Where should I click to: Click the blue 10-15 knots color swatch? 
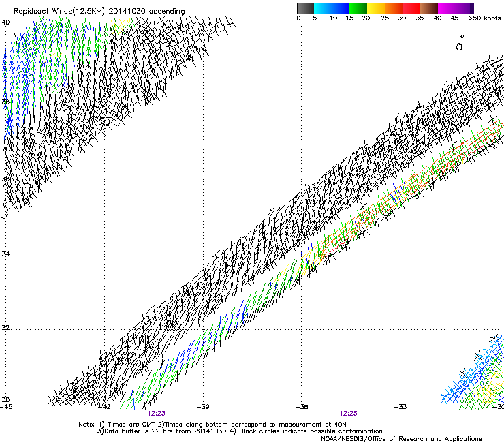pyautogui.click(x=340, y=8)
